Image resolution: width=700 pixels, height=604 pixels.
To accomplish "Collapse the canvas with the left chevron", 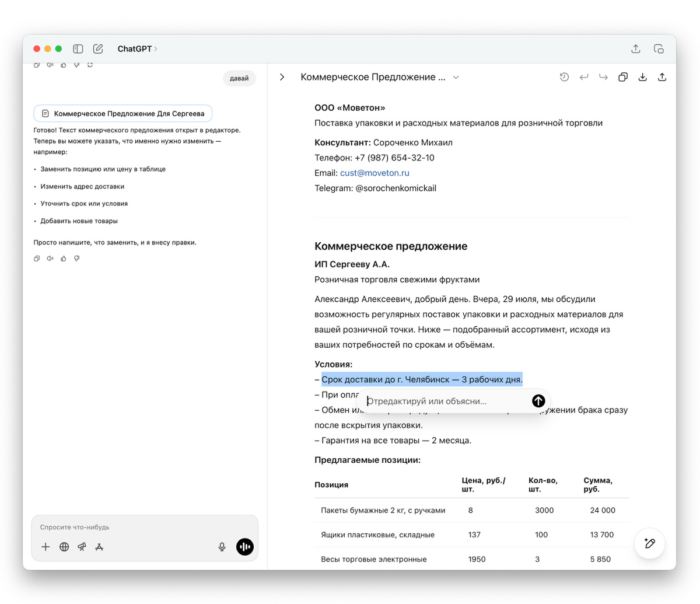I will (x=282, y=76).
